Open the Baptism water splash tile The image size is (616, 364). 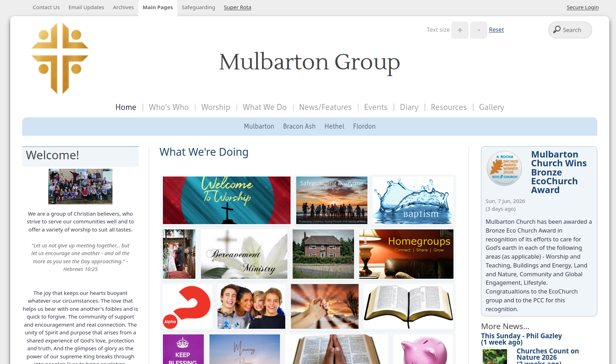pyautogui.click(x=413, y=200)
